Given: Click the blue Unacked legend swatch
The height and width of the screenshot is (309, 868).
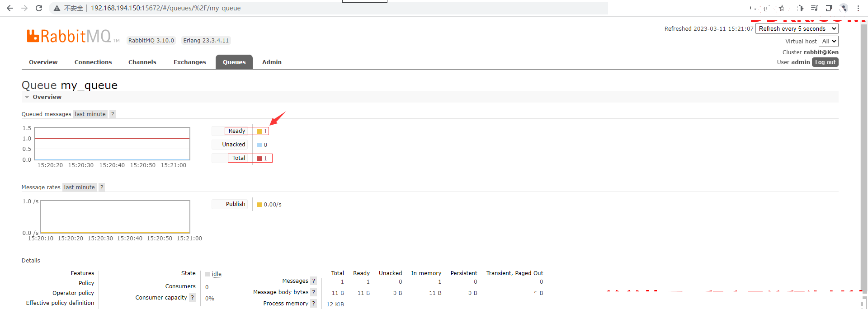Looking at the screenshot, I should point(259,145).
